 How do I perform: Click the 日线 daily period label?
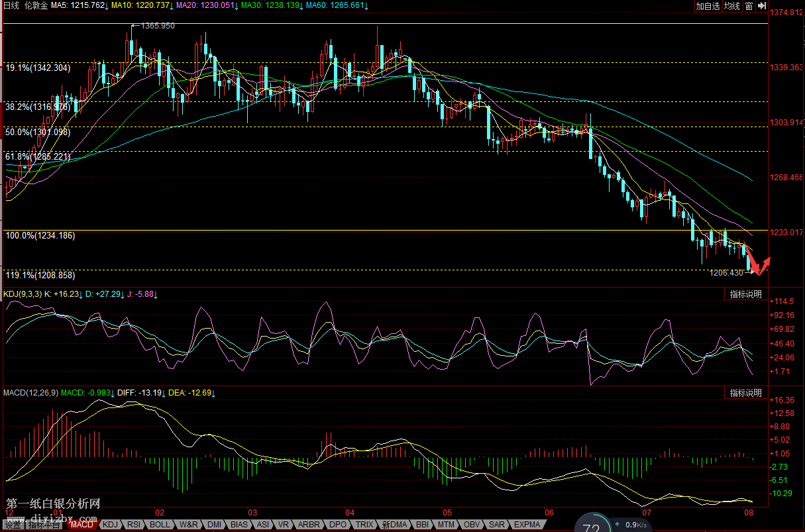(11, 5)
